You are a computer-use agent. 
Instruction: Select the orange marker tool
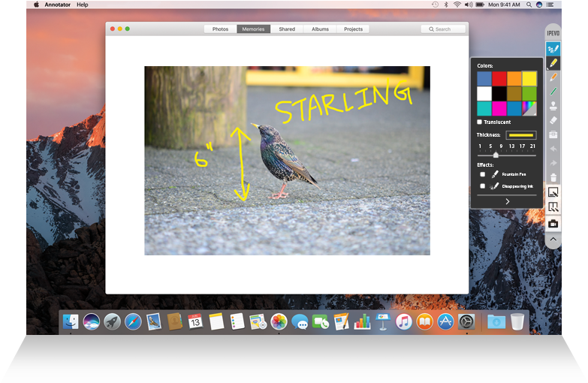pos(553,77)
